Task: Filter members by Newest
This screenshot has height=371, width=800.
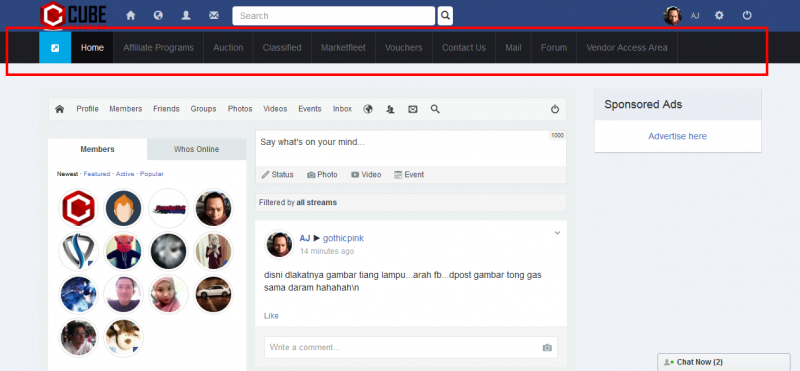Action: click(x=67, y=174)
